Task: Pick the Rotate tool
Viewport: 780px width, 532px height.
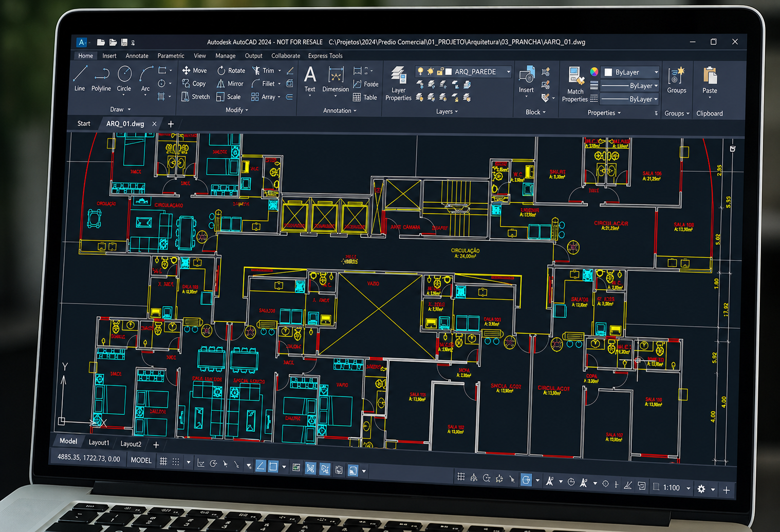Action: pyautogui.click(x=231, y=70)
